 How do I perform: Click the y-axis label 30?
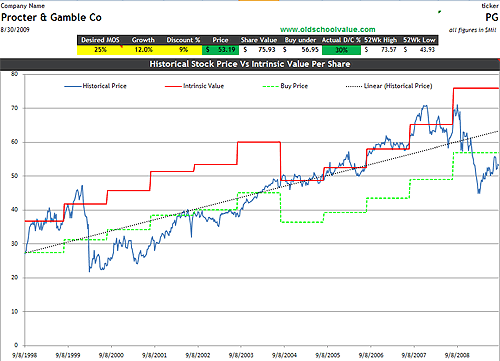pyautogui.click(x=15, y=244)
